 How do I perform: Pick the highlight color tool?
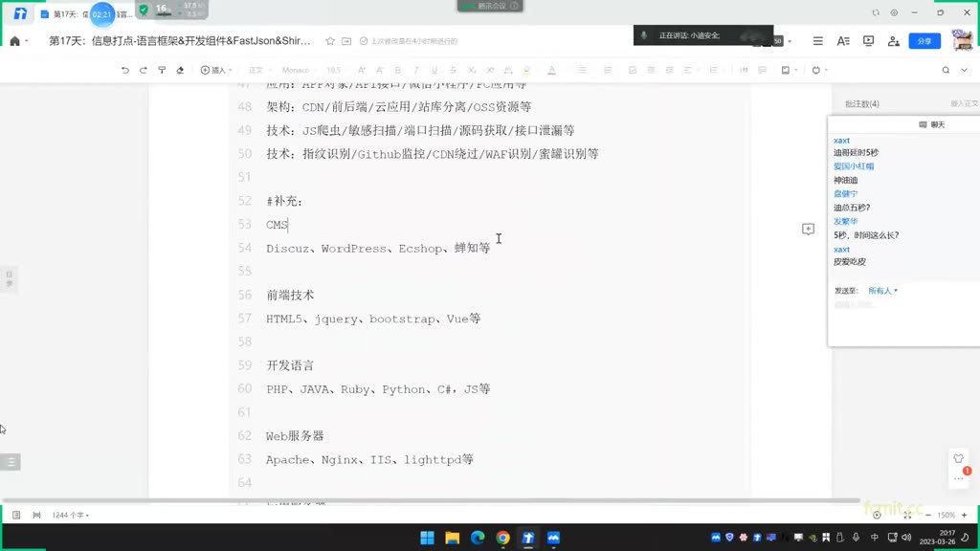pos(527,70)
